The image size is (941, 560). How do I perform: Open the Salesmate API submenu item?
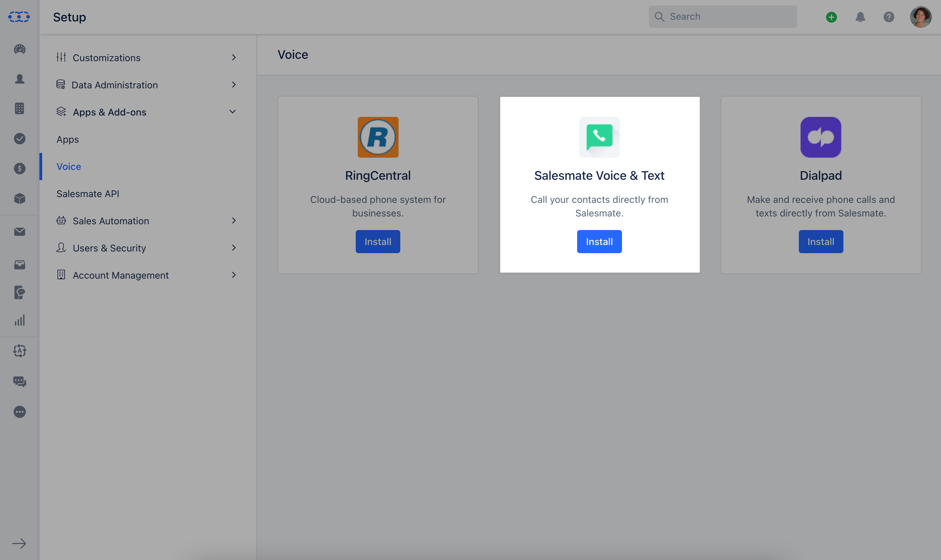88,194
